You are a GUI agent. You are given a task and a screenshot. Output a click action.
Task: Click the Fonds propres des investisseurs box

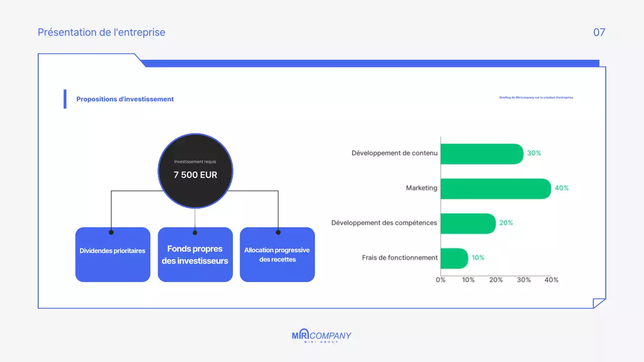coord(195,254)
